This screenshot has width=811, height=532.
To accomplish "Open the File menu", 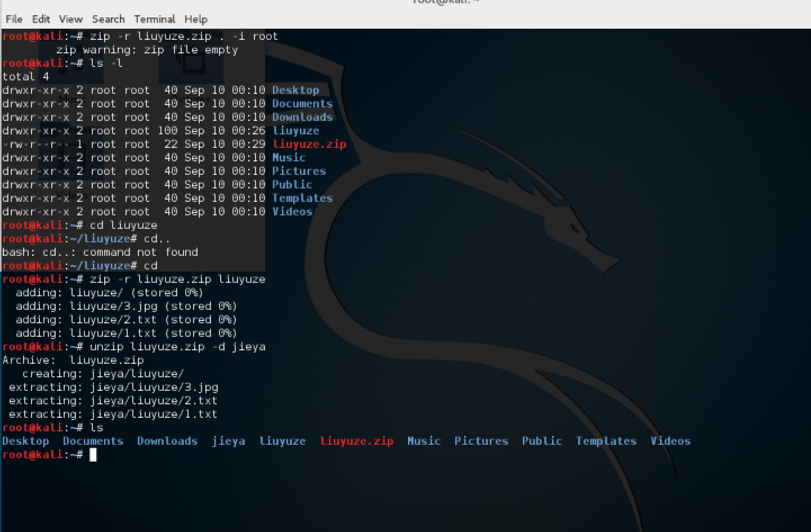I will [x=14, y=19].
